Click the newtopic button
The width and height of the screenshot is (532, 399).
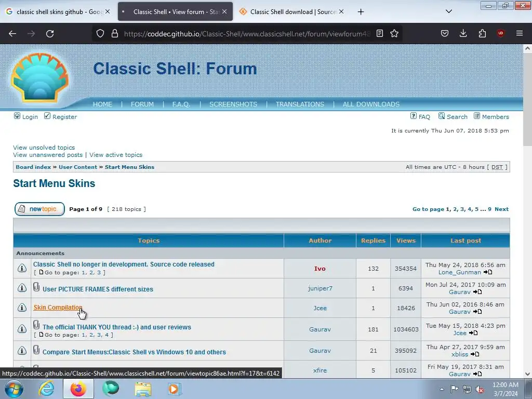(x=39, y=209)
